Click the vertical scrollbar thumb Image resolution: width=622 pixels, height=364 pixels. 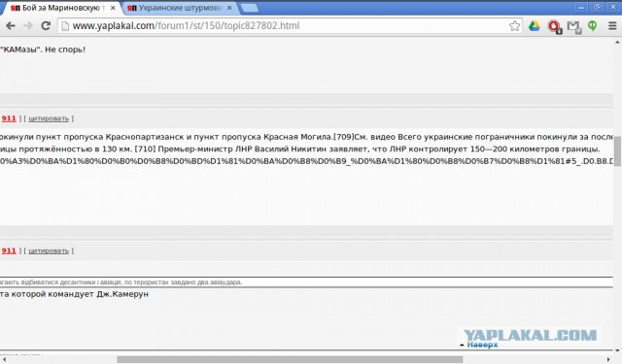[618, 151]
